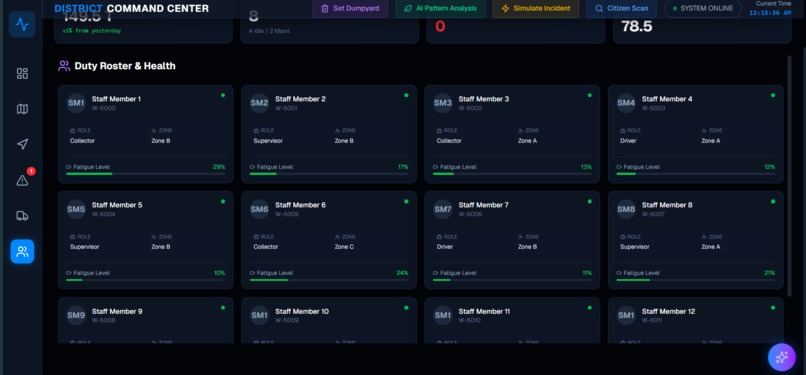The width and height of the screenshot is (806, 375).
Task: Click the Staff Member 7 name
Action: click(484, 205)
